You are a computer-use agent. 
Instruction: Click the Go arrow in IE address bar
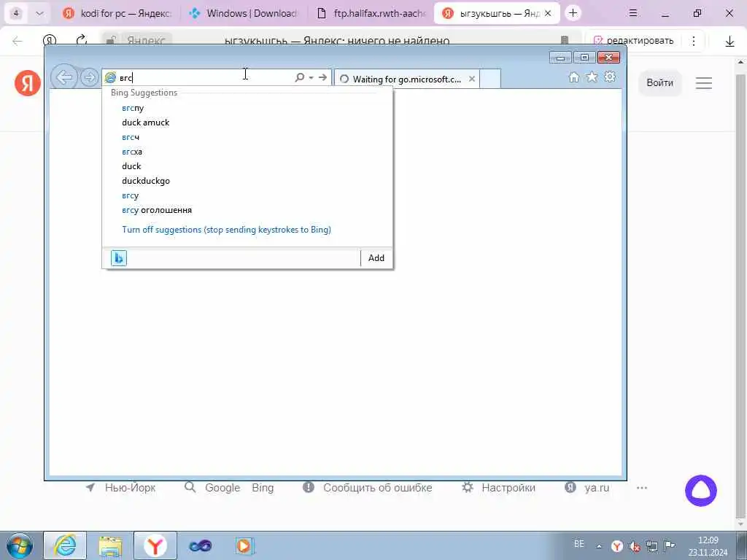(x=322, y=77)
